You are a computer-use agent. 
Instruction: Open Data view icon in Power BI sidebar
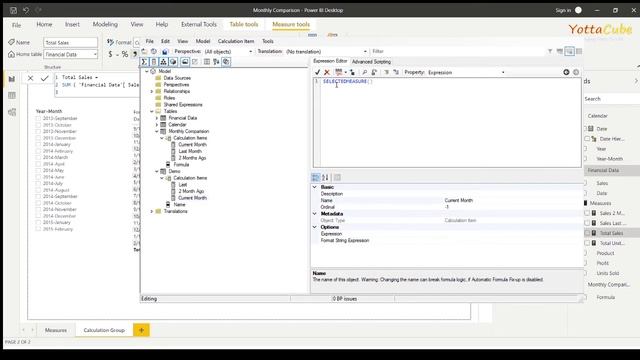click(12, 96)
